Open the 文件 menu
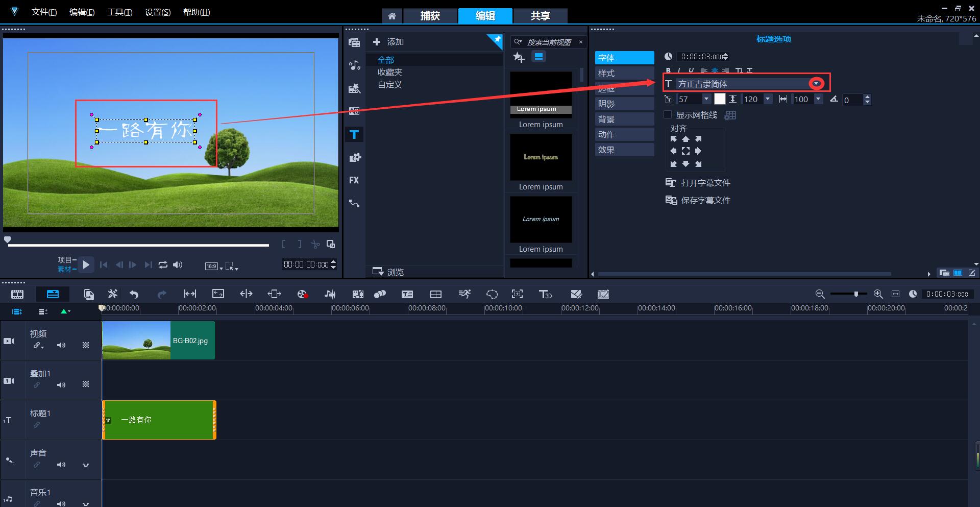 pos(44,12)
